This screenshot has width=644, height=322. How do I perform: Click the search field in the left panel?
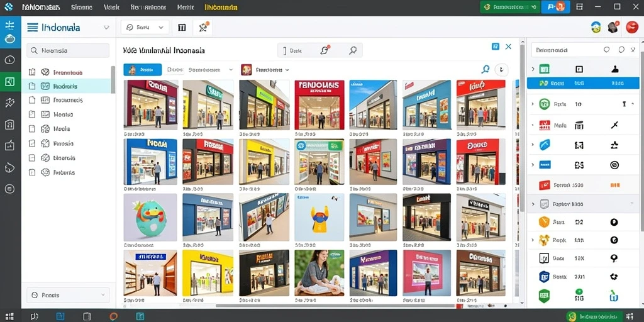click(68, 50)
